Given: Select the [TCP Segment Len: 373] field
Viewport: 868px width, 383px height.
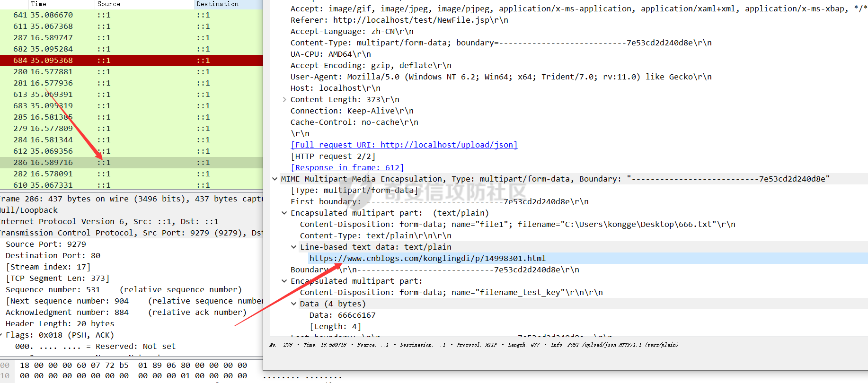Looking at the screenshot, I should tap(58, 278).
